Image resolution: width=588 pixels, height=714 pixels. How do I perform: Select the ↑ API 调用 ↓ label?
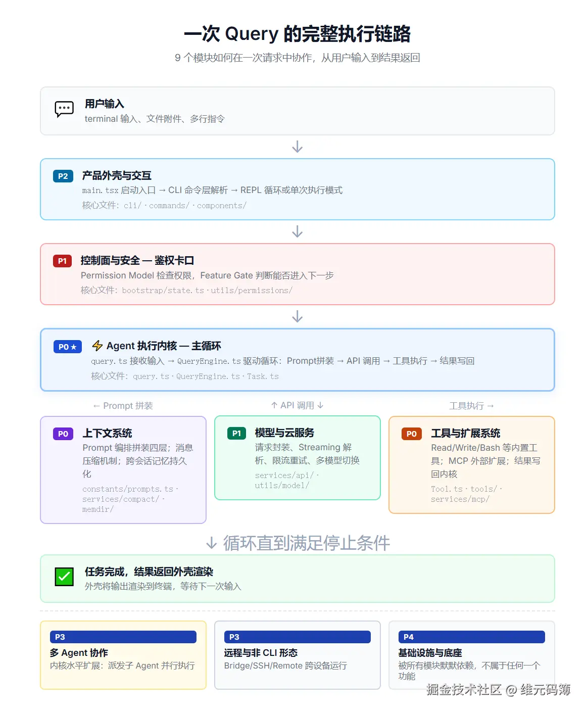point(297,405)
